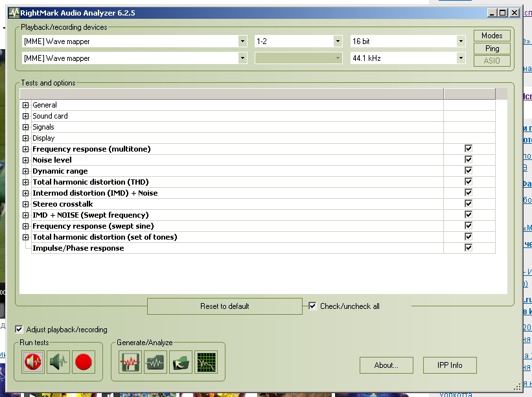The height and width of the screenshot is (397, 532).
Task: Uncheck the Noise level test checkbox
Action: [468, 160]
